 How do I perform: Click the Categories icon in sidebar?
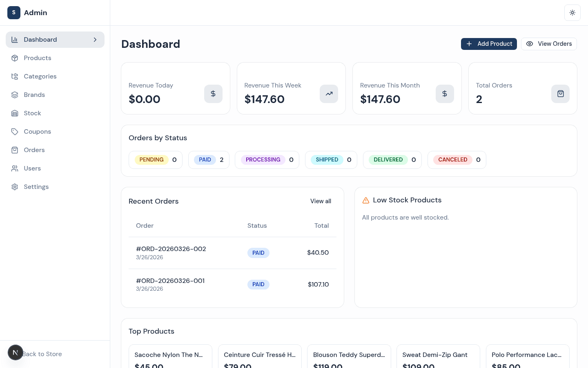pos(15,76)
